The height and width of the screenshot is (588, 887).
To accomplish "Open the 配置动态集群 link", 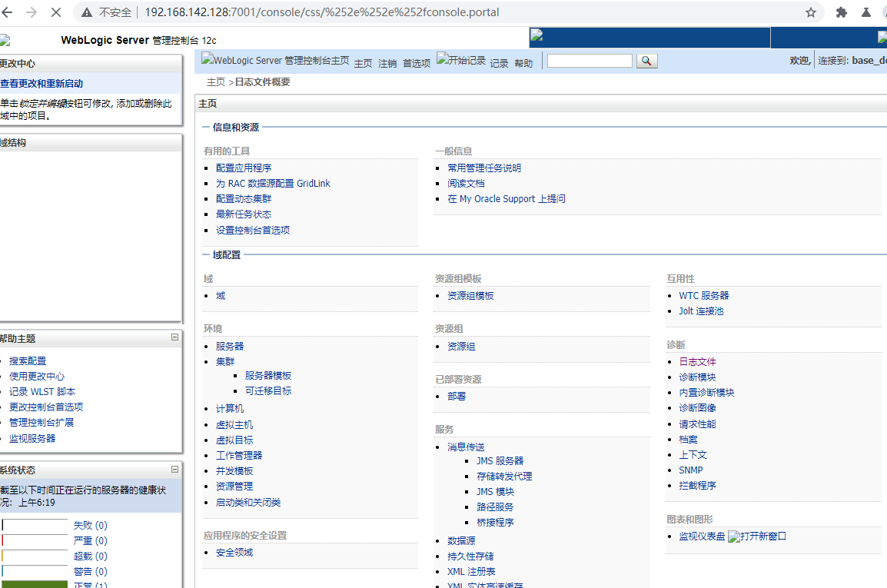I will pos(244,198).
